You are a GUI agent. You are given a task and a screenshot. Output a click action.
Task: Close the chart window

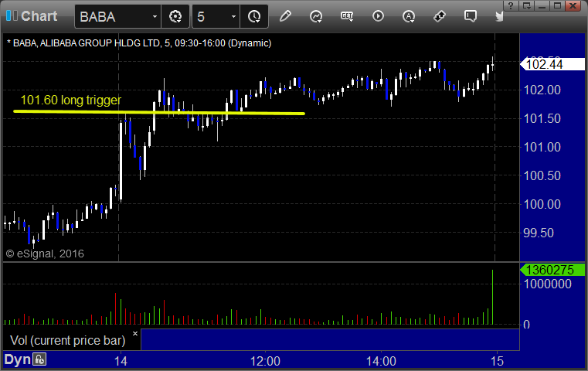tap(573, 5)
